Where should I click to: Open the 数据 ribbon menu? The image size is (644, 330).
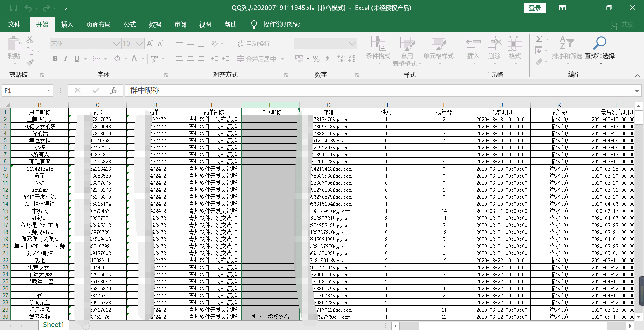pos(155,24)
